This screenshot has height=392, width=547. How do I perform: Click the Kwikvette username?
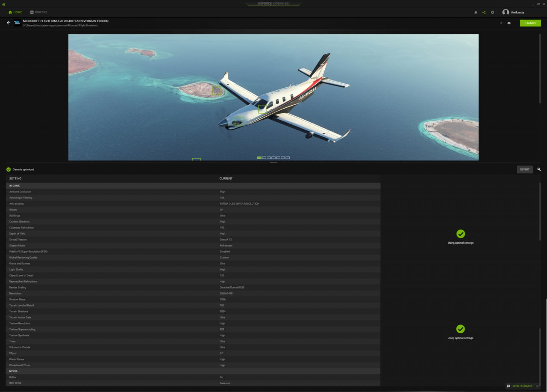click(518, 12)
